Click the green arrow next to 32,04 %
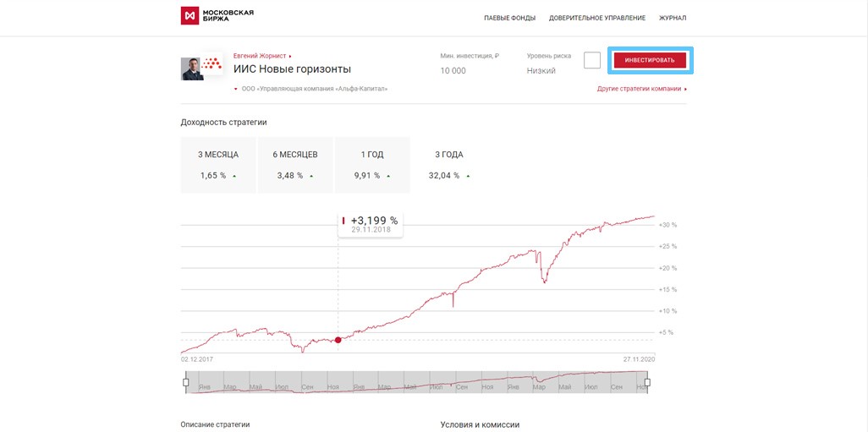868x432 pixels. click(x=468, y=176)
